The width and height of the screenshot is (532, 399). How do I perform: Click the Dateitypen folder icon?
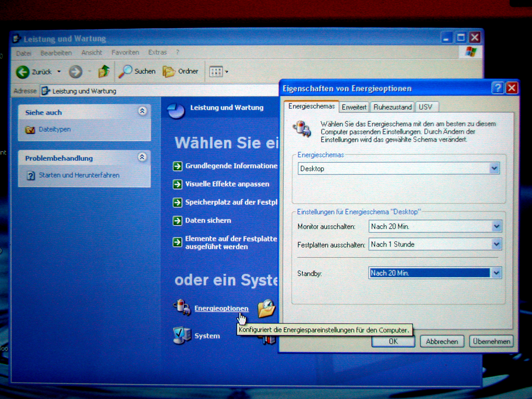[x=30, y=130]
